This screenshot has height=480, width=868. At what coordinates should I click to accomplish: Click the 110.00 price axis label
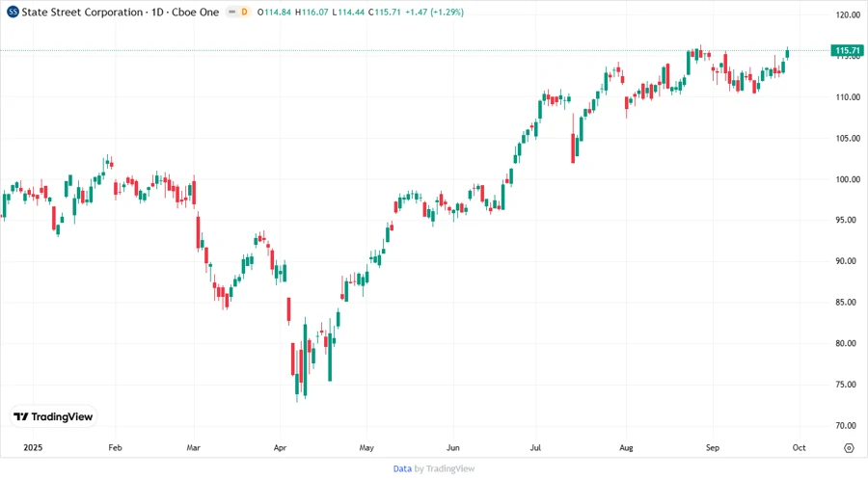(848, 96)
